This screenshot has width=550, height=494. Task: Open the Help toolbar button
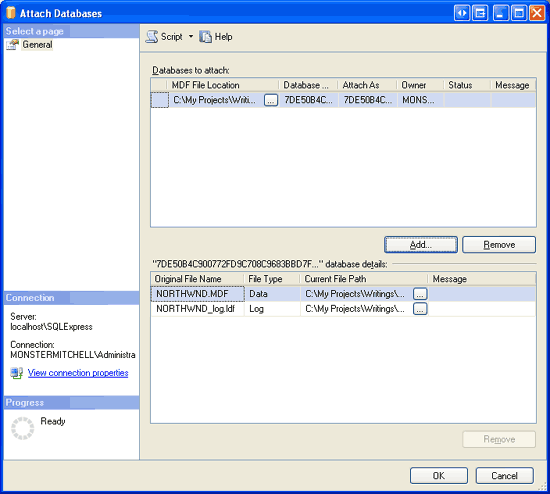tap(216, 36)
